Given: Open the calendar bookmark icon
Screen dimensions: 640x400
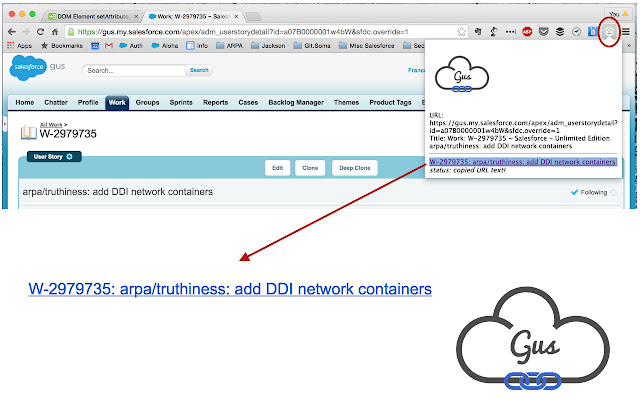Looking at the screenshot, I should coord(95,46).
